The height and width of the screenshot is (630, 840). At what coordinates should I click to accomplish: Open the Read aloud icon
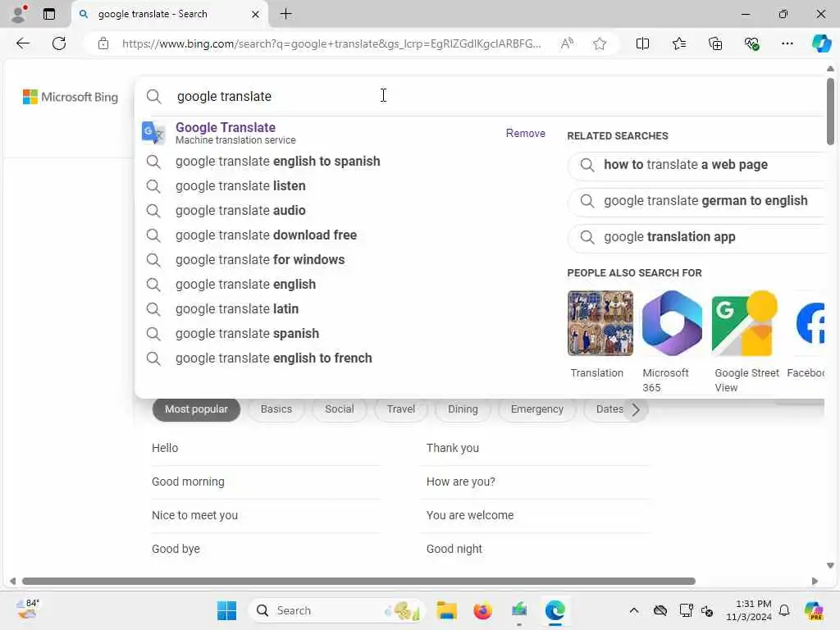point(567,43)
